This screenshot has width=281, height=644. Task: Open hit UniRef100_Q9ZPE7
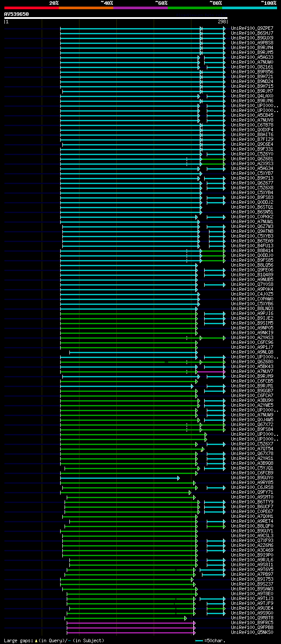pos(252,28)
